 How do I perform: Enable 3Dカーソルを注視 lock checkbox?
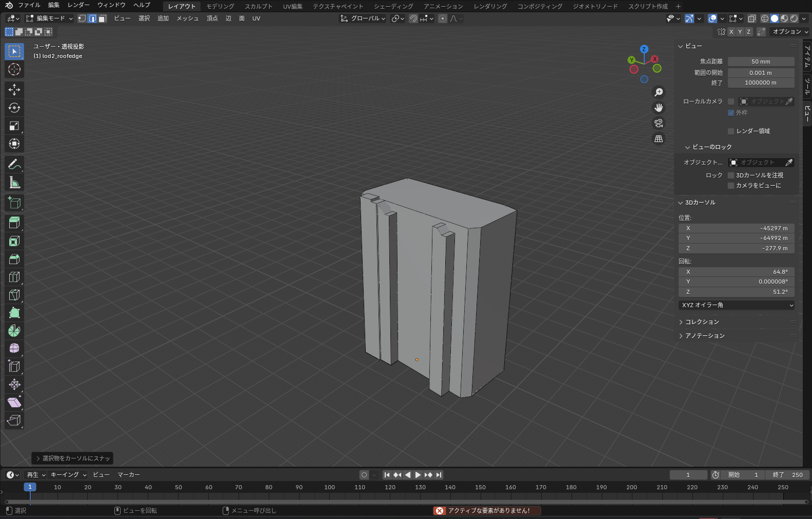pos(731,175)
